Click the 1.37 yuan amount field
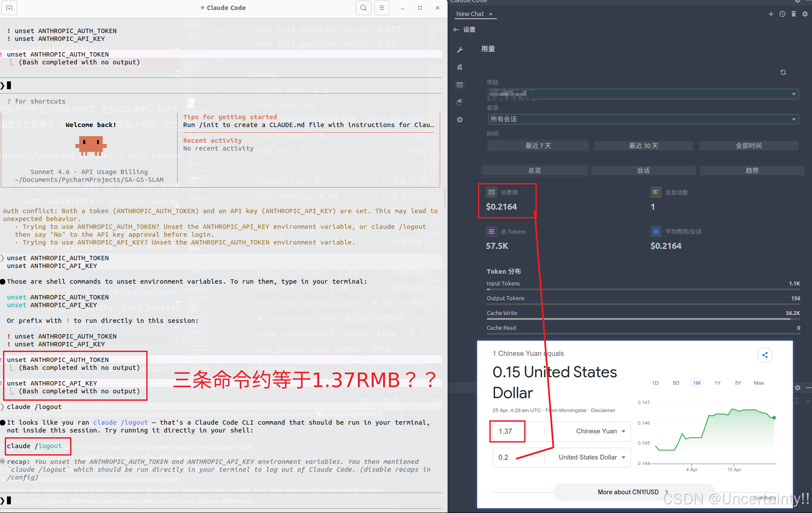Viewport: 812px width, 513px height. pyautogui.click(x=517, y=431)
